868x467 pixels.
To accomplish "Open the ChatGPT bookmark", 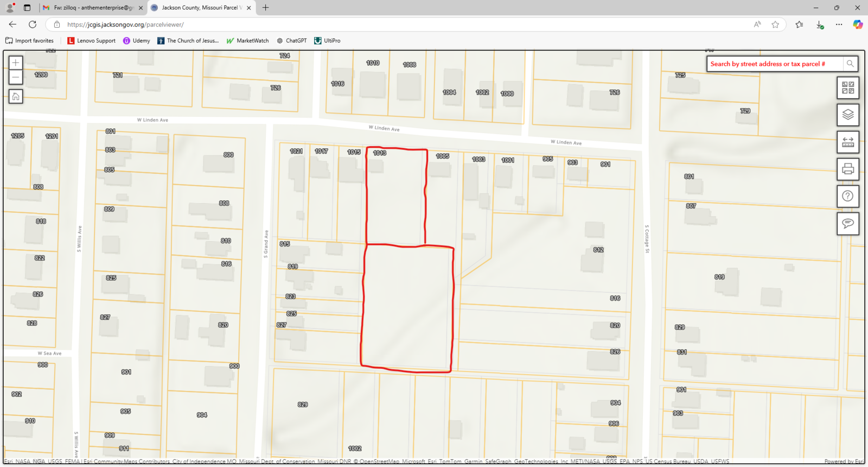I will [292, 41].
